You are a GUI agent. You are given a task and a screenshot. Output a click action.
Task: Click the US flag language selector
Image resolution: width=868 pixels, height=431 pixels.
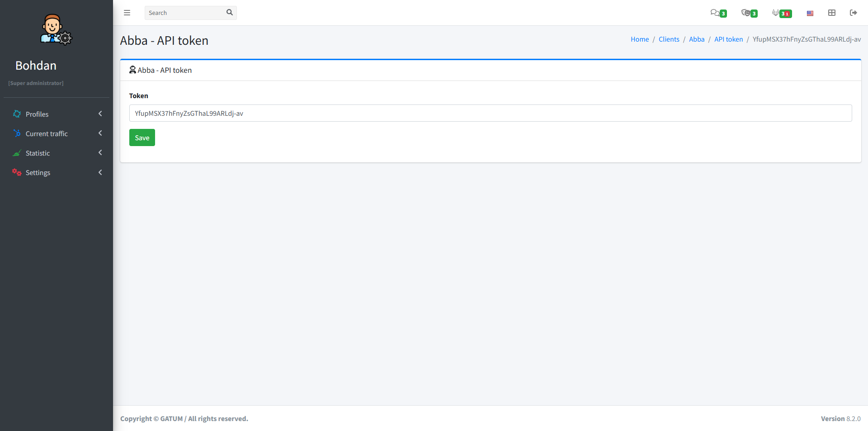[810, 13]
